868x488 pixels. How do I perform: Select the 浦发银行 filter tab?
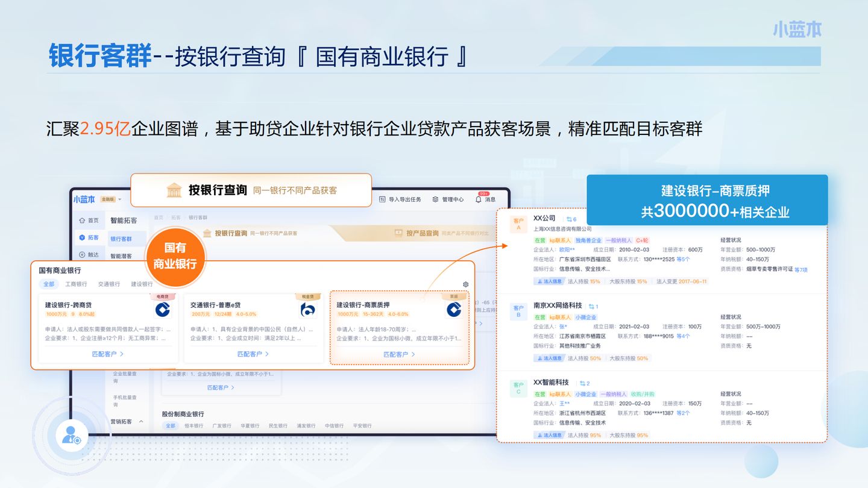[306, 426]
